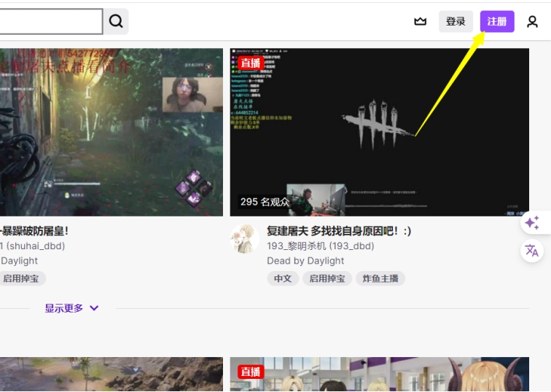Click the 注册 sign-up button

[497, 21]
